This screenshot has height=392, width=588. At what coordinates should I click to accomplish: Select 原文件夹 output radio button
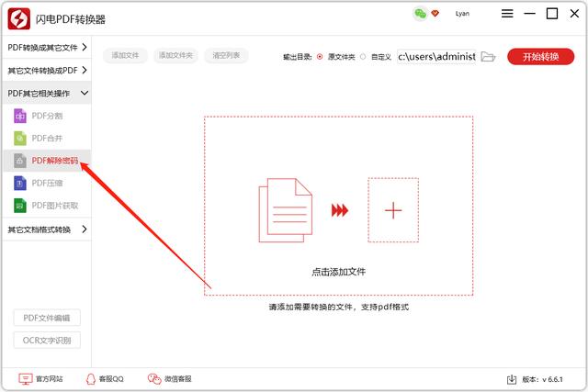point(320,57)
